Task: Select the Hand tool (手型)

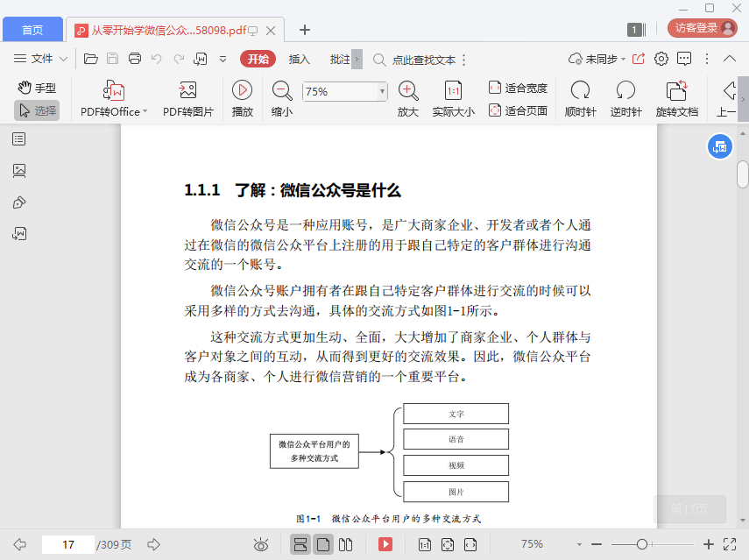Action: 38,88
